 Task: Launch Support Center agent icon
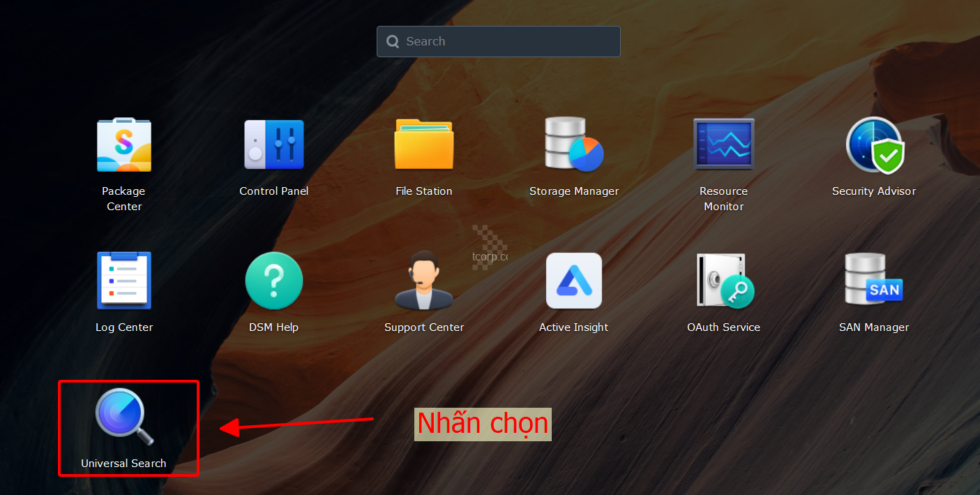tap(423, 281)
